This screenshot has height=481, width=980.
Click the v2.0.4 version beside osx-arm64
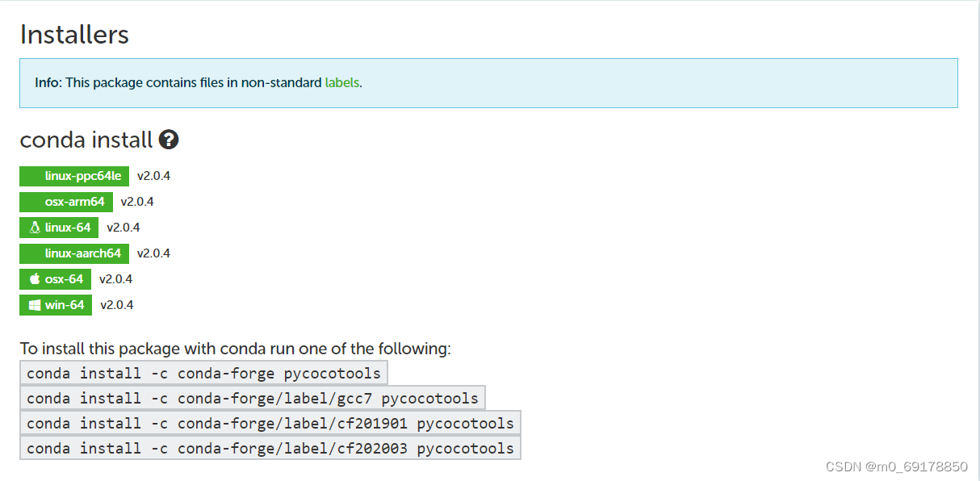[137, 202]
